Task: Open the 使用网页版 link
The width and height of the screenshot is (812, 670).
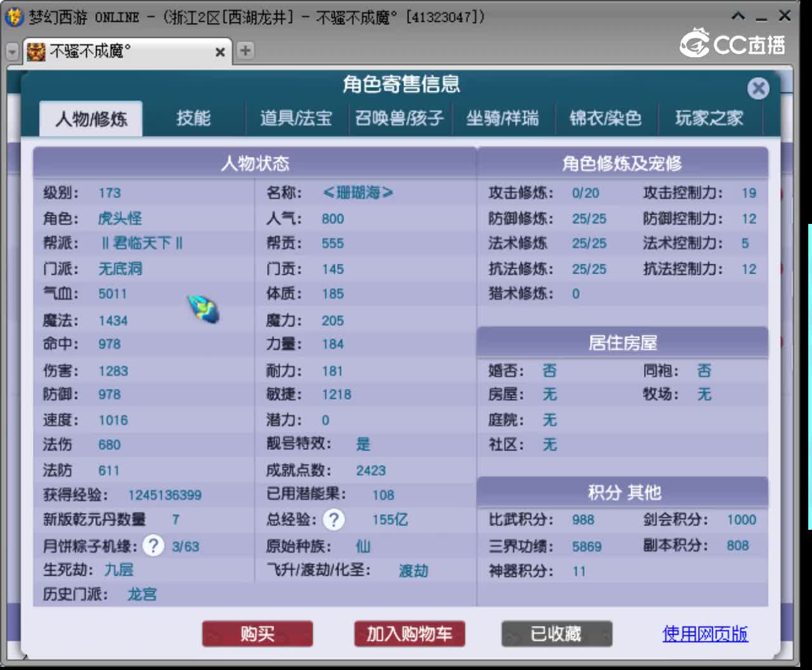Action: 705,634
